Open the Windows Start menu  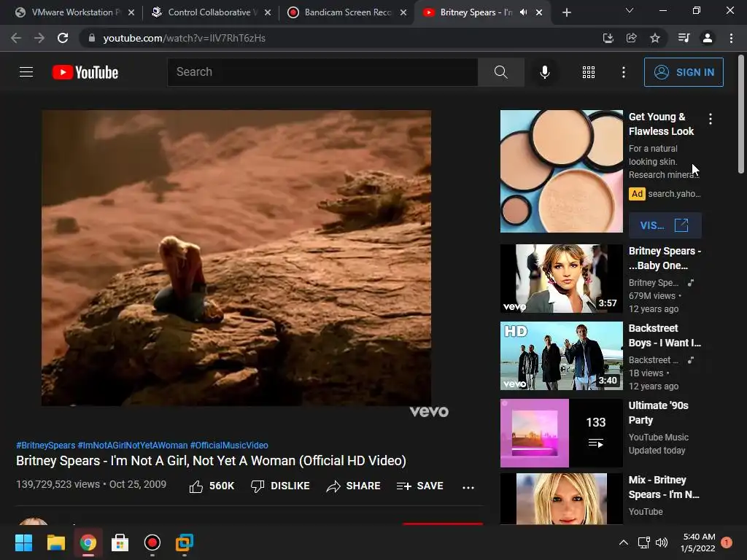24,542
